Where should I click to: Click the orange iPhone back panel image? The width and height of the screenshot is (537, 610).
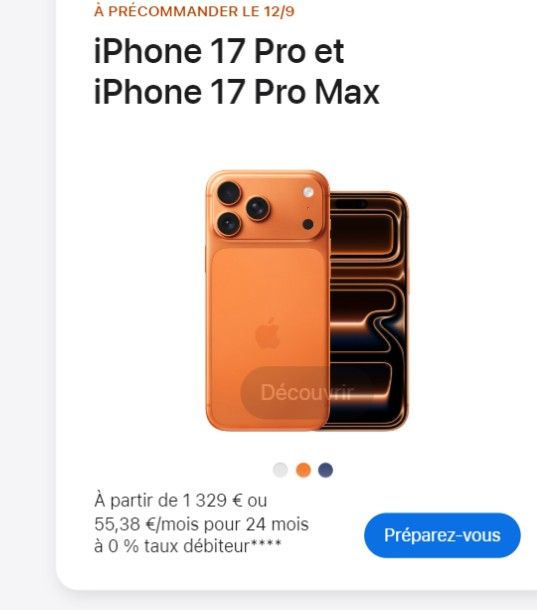pyautogui.click(x=267, y=300)
